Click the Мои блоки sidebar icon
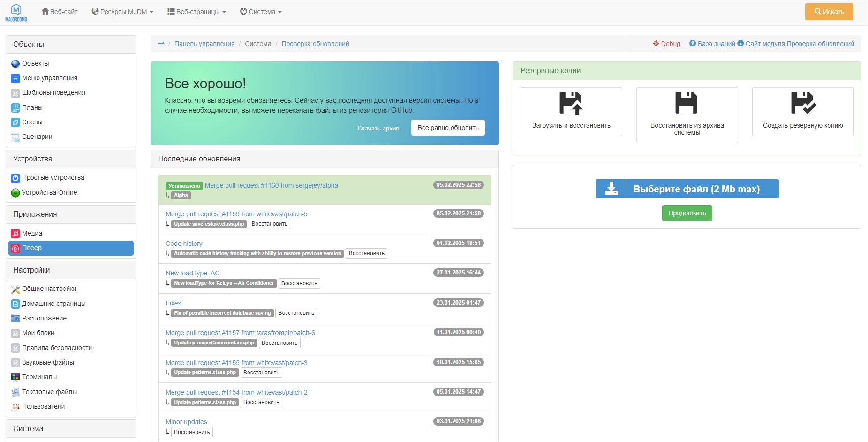The width and height of the screenshot is (868, 442). tap(15, 333)
